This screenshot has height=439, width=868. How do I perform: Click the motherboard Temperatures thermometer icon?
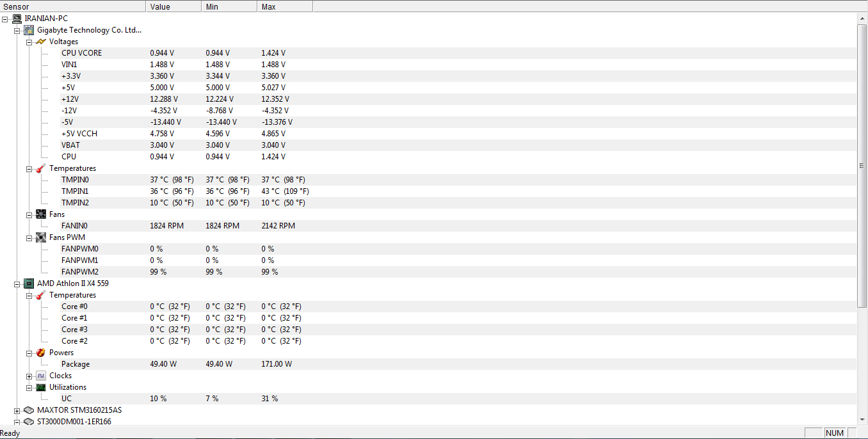41,168
